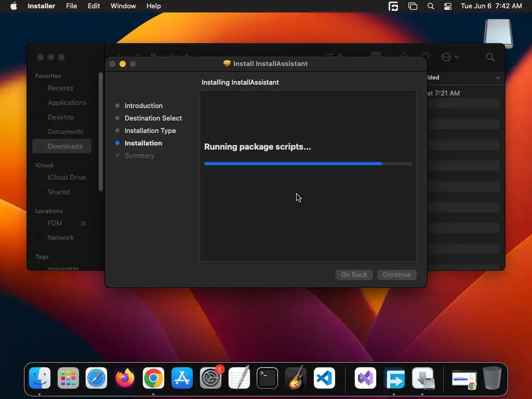
Task: Click the package icon in installer title
Action: (227, 63)
